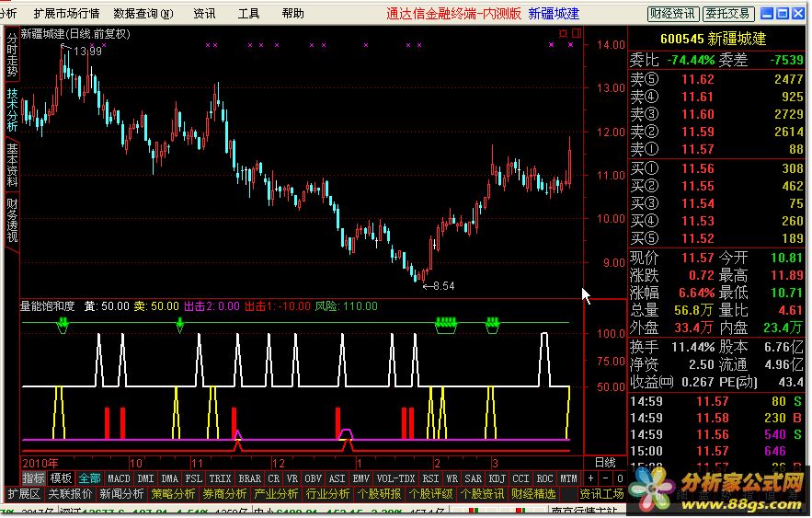Open the 扩展市场行情 menu
Image resolution: width=812 pixels, height=518 pixels.
click(66, 14)
